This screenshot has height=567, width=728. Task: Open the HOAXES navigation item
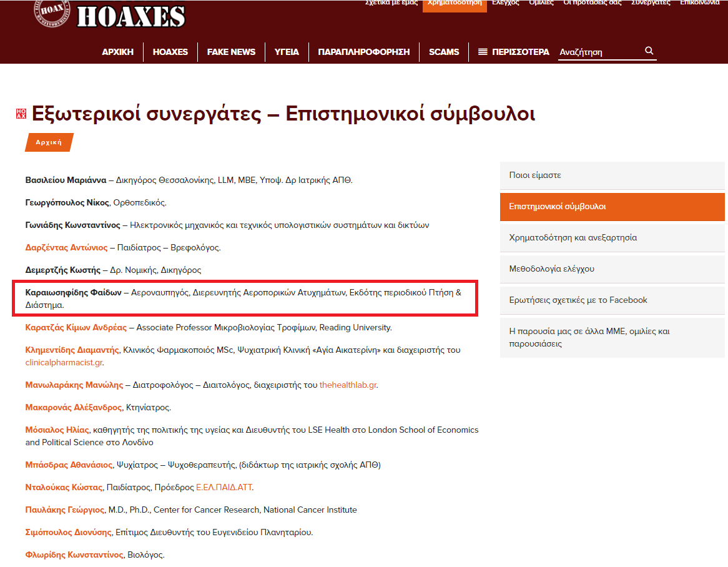tap(170, 52)
